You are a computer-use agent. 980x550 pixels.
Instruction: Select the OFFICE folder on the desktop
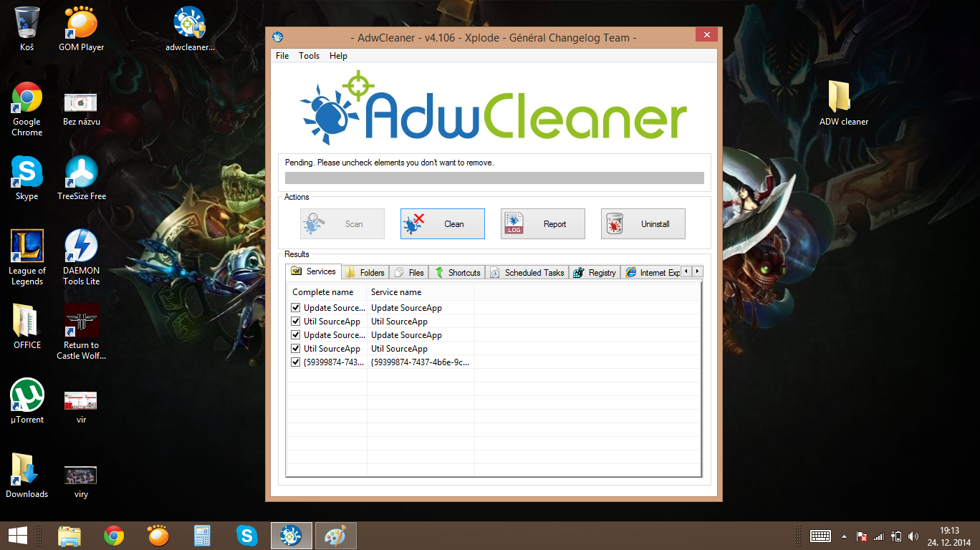[27, 327]
